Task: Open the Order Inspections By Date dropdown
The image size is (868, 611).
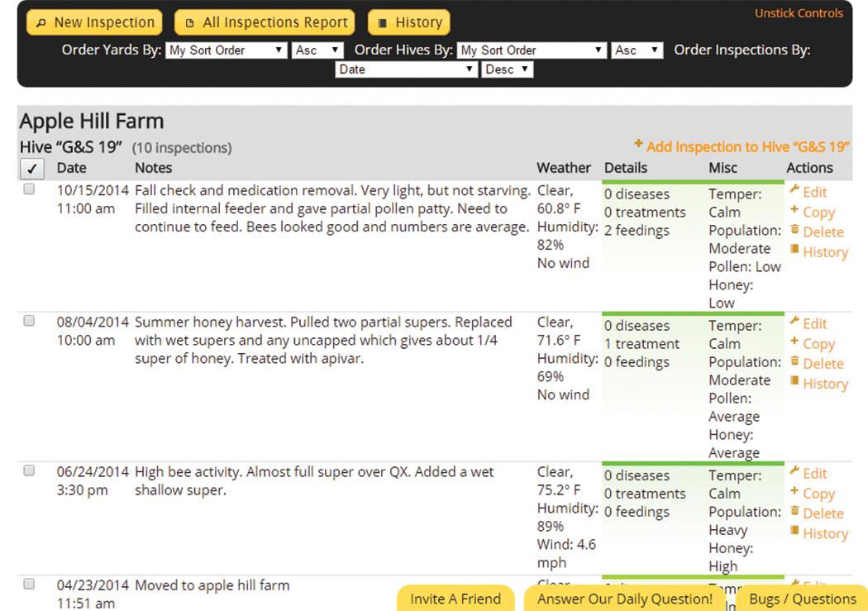Action: click(406, 69)
